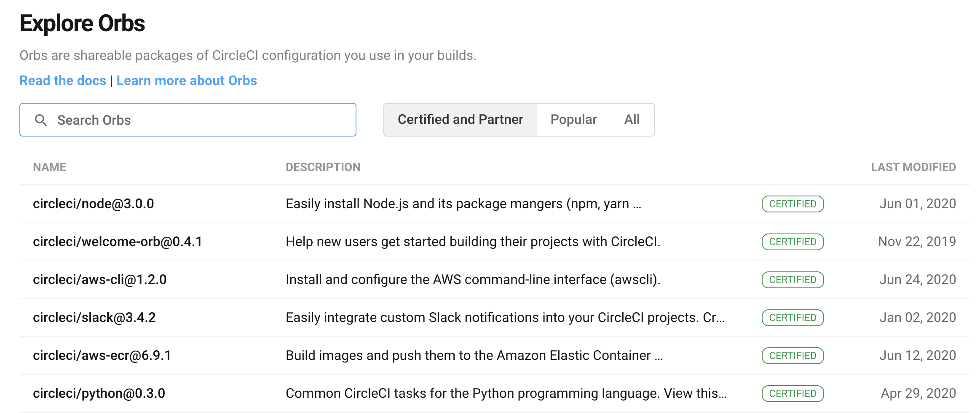Click the CERTIFIED badge on aws-cli row
Viewport: 980px width, 413px height.
pos(793,280)
